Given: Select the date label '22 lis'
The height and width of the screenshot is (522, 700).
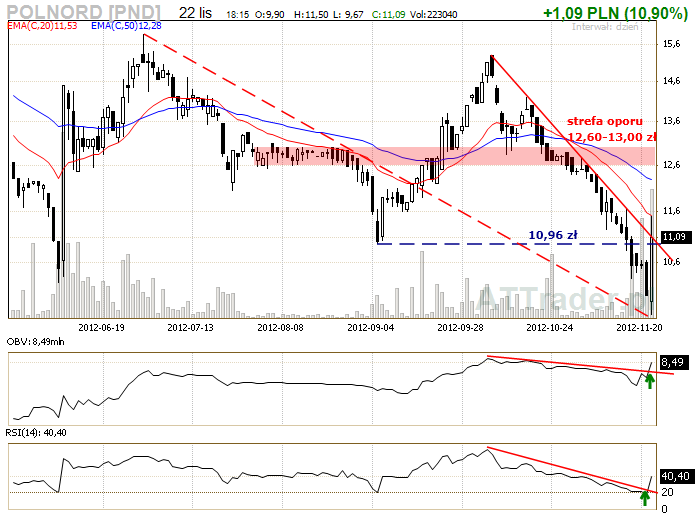Looking at the screenshot, I should [x=196, y=13].
